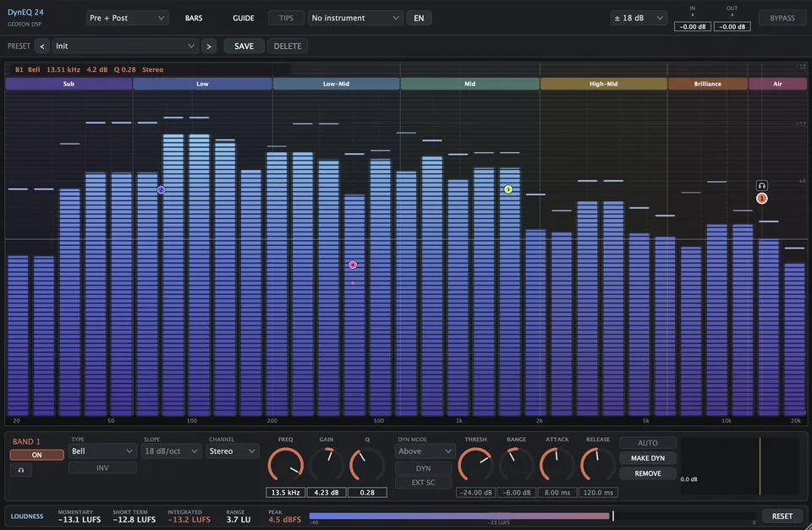
Task: Click 4.23 dB gain value field
Action: (x=326, y=492)
